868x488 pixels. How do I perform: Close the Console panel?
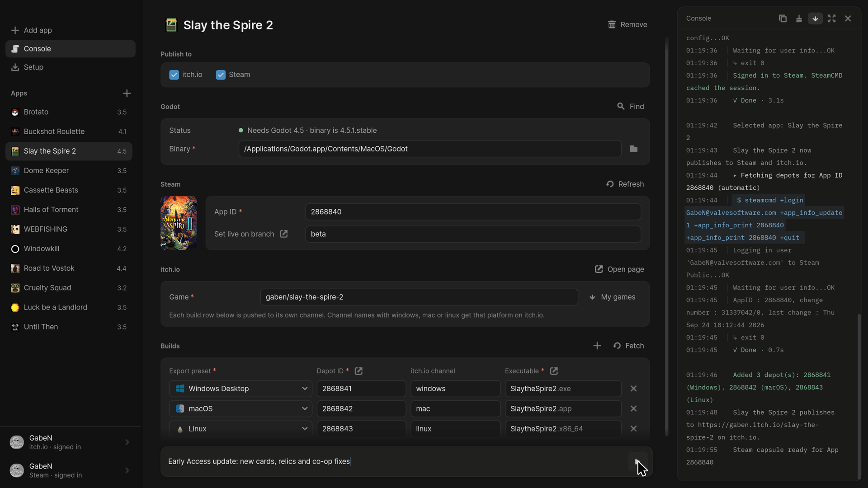pyautogui.click(x=848, y=19)
